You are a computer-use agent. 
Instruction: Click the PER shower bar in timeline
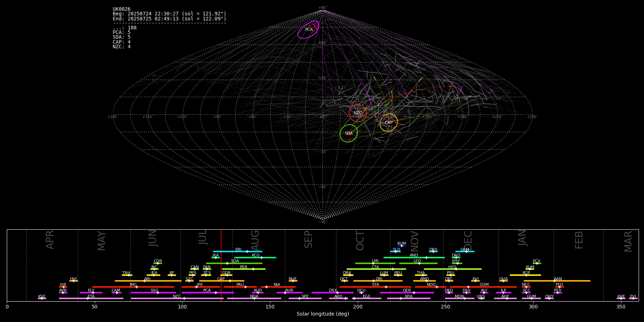[x=244, y=269]
